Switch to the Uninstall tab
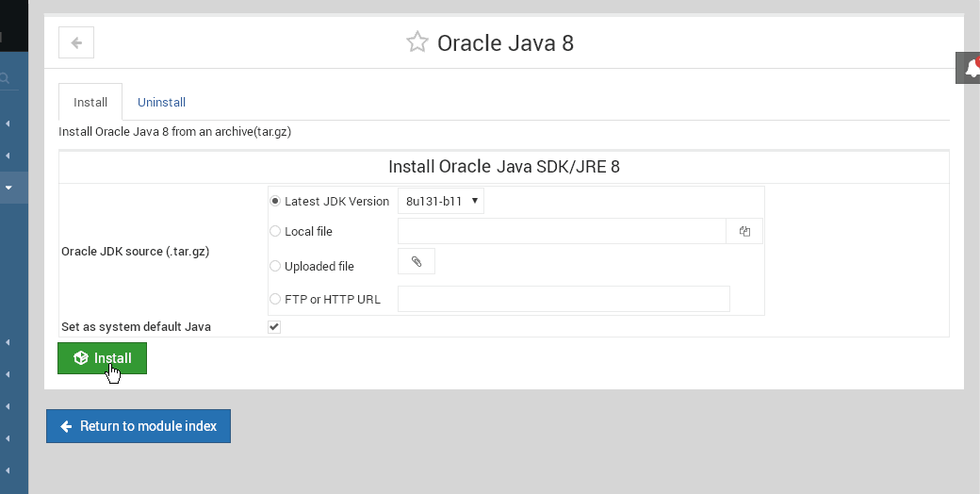Viewport: 980px width, 494px height. coord(161,102)
